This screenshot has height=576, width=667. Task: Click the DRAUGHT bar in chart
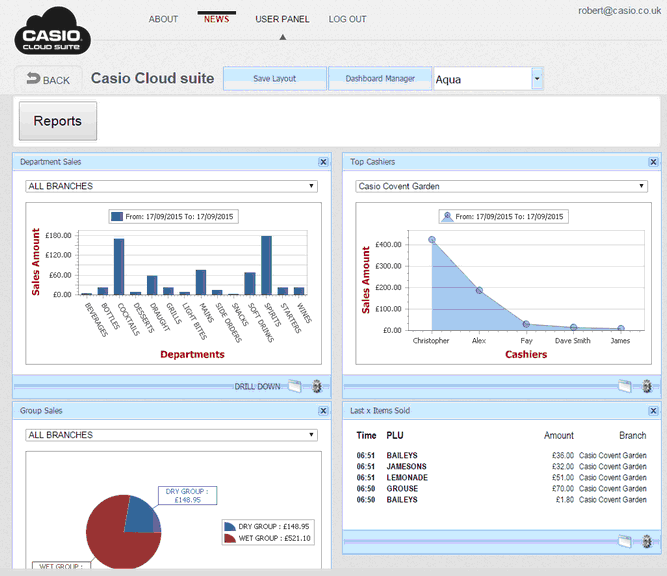click(x=152, y=285)
